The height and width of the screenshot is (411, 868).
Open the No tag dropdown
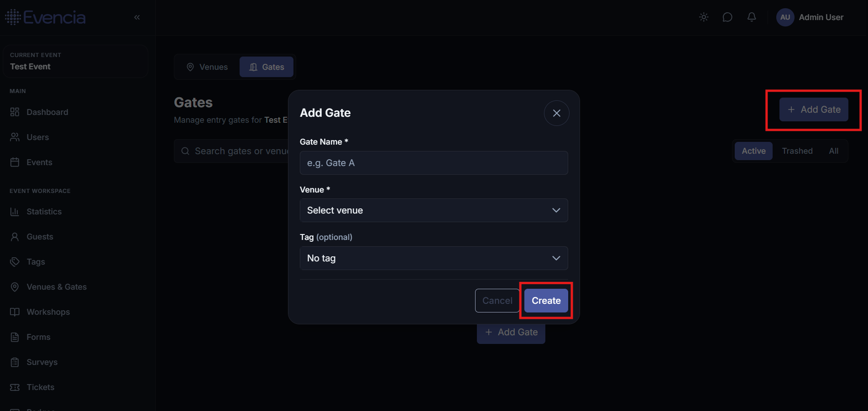pyautogui.click(x=434, y=258)
